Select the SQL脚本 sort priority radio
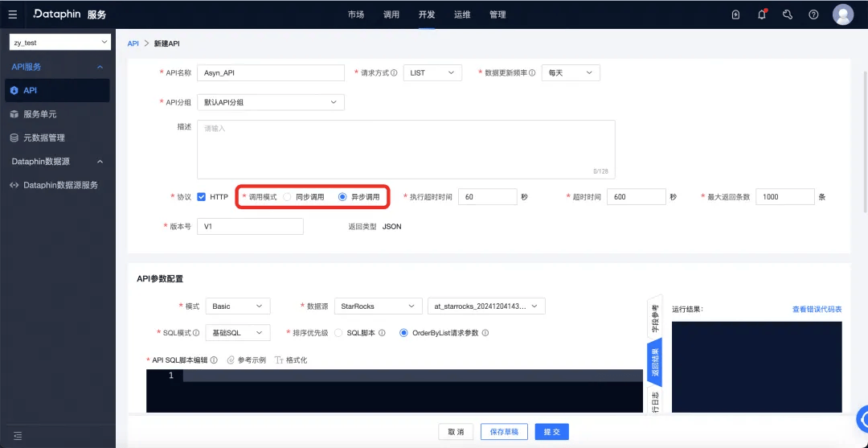The image size is (868, 448). coord(339,333)
